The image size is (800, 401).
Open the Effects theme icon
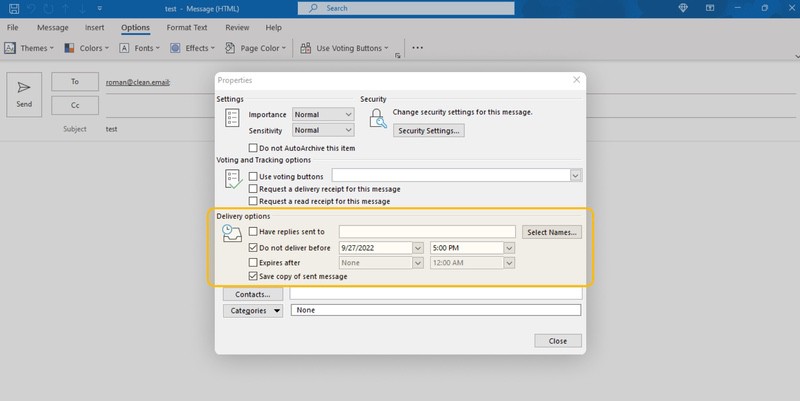point(175,48)
